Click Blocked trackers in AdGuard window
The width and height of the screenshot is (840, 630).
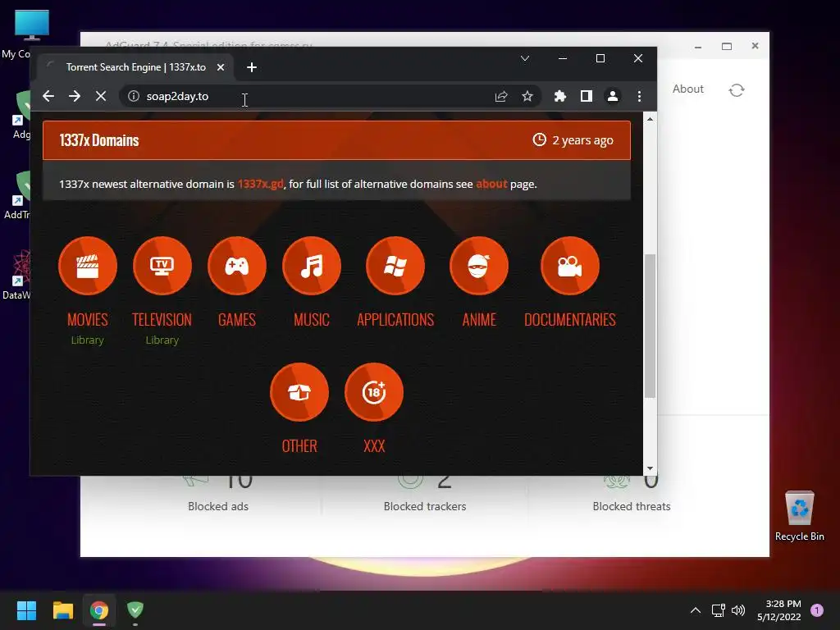point(425,506)
